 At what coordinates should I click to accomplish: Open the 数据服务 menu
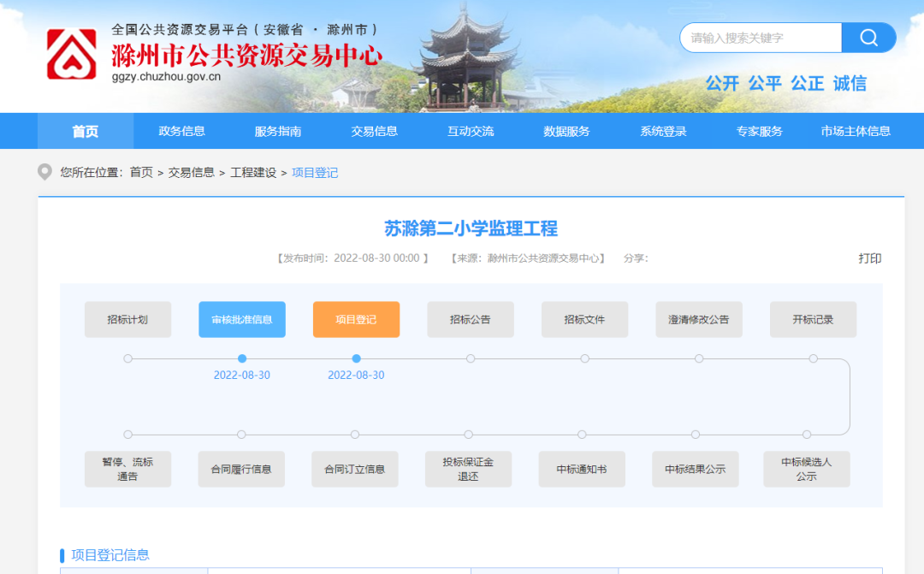click(566, 131)
